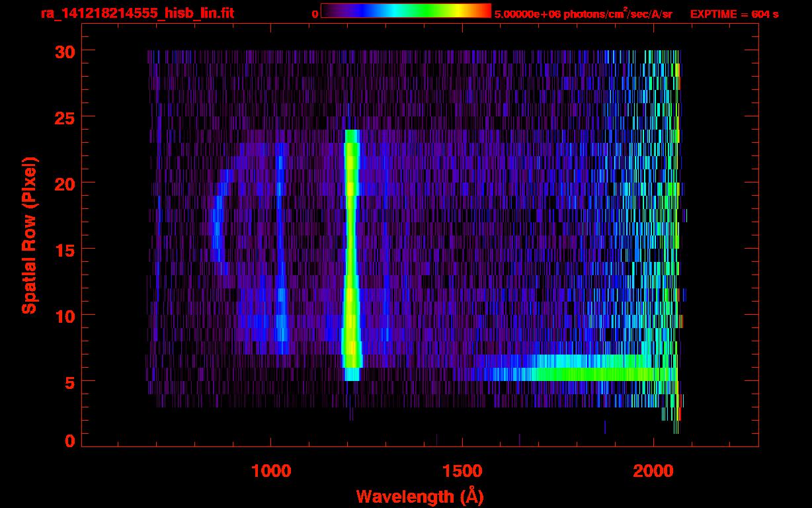
Task: Click the 20 tick label on y-axis
Action: [64, 183]
